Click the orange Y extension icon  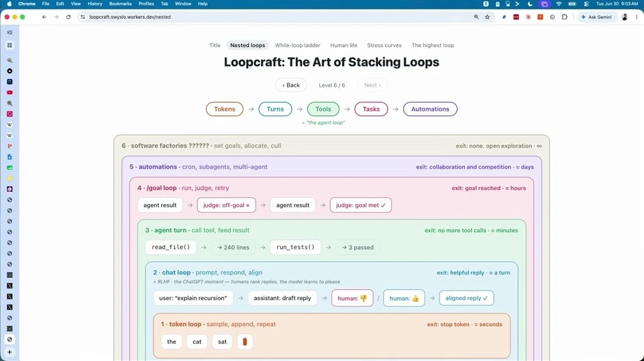[x=540, y=17]
